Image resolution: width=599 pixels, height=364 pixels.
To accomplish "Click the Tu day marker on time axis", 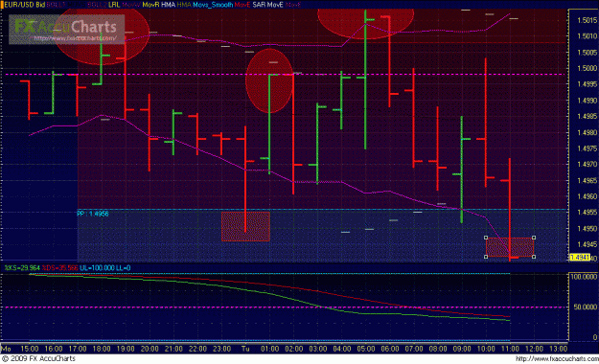I will 245,349.
